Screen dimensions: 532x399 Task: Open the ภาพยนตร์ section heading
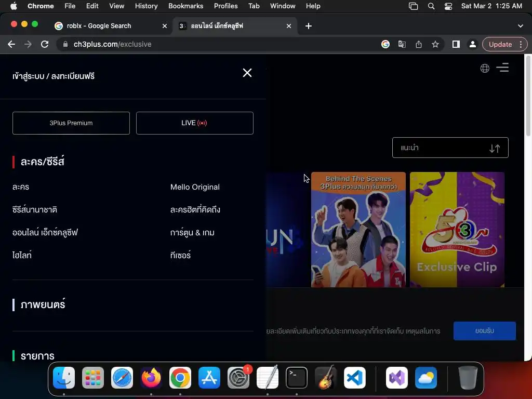(x=43, y=304)
